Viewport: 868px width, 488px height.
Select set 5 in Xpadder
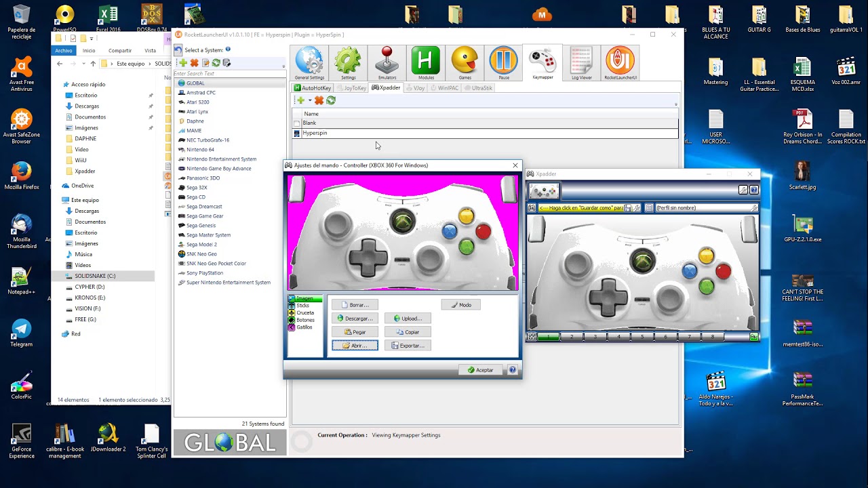pyautogui.click(x=642, y=337)
